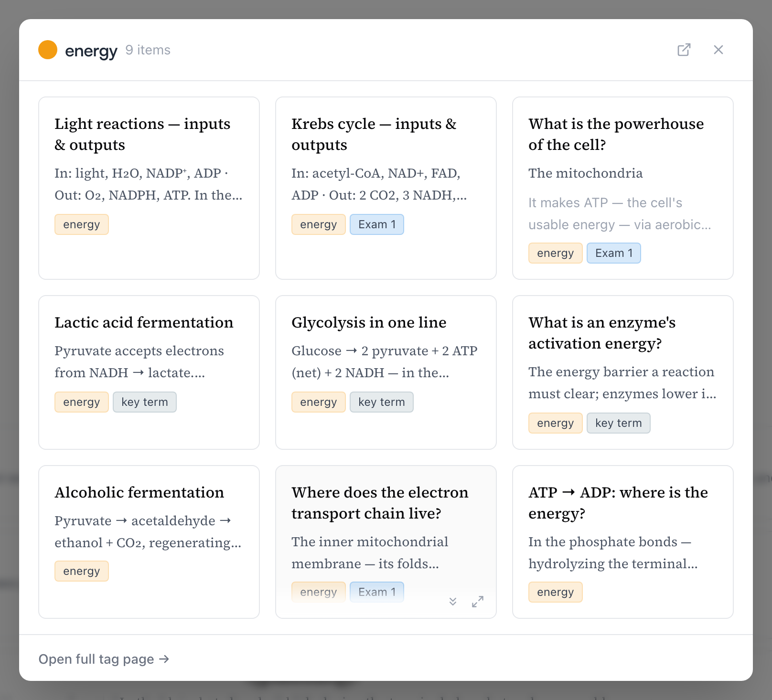Click energy tag on electron transport chain card
Viewport: 772px width, 700px height.
pyautogui.click(x=319, y=592)
